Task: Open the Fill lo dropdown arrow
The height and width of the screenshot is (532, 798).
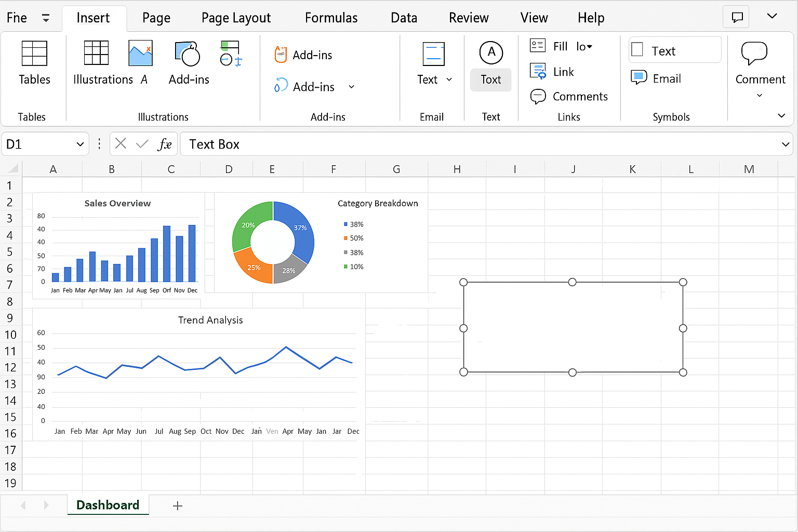Action: 590,47
